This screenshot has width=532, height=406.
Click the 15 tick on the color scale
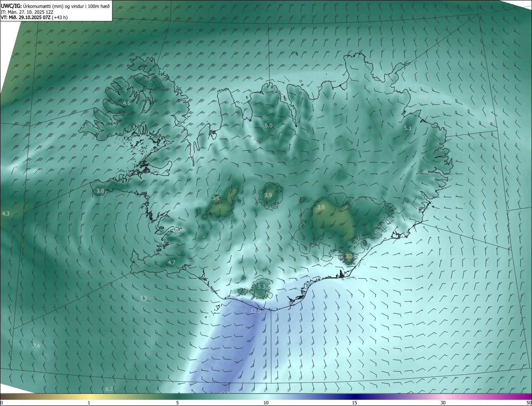click(x=355, y=403)
